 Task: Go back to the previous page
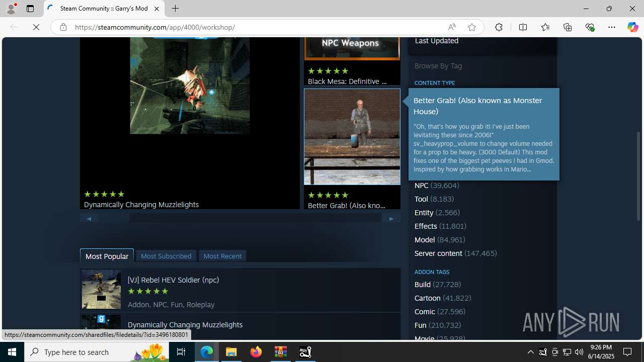click(14, 27)
